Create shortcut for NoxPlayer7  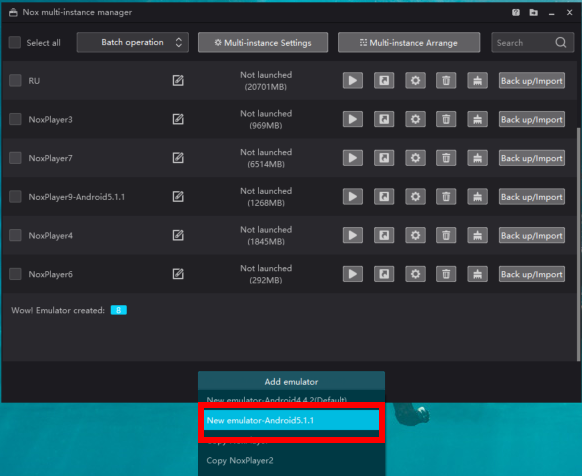click(x=384, y=158)
